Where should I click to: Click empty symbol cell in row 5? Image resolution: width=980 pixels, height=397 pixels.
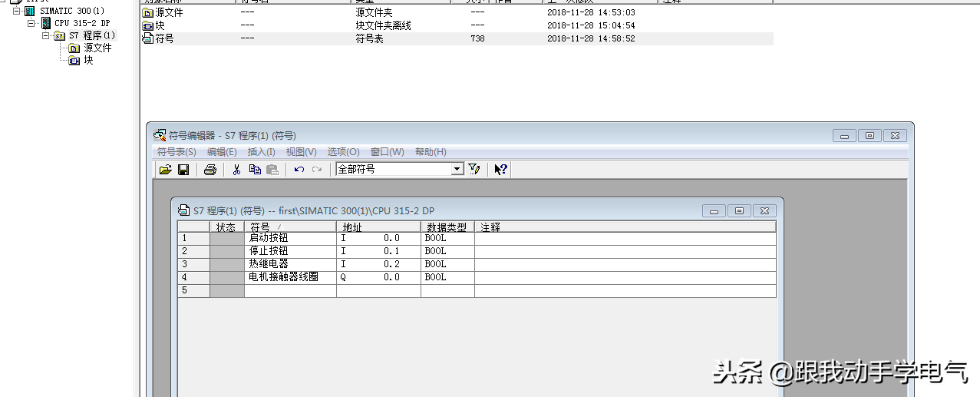pyautogui.click(x=290, y=290)
